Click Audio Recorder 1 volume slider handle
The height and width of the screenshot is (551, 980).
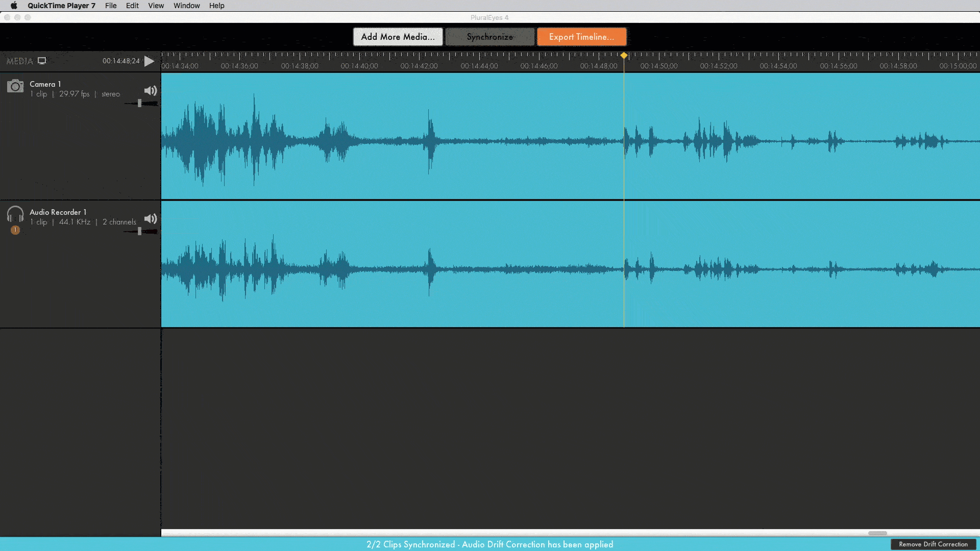tap(140, 232)
